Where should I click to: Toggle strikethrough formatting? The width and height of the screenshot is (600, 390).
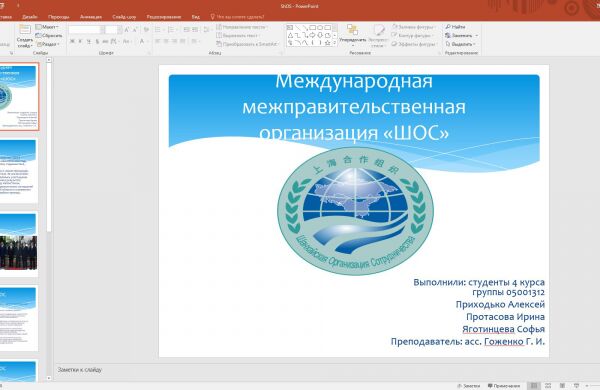click(x=105, y=41)
